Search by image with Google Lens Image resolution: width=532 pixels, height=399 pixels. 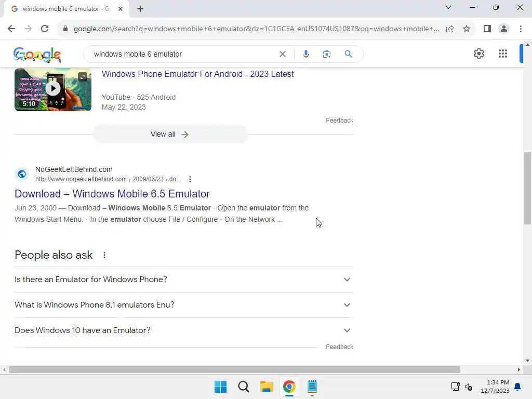[x=326, y=54]
